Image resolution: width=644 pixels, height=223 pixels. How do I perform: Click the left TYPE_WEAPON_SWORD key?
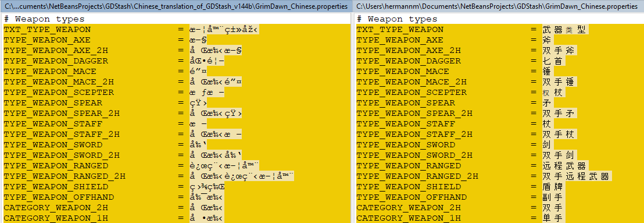click(x=53, y=145)
